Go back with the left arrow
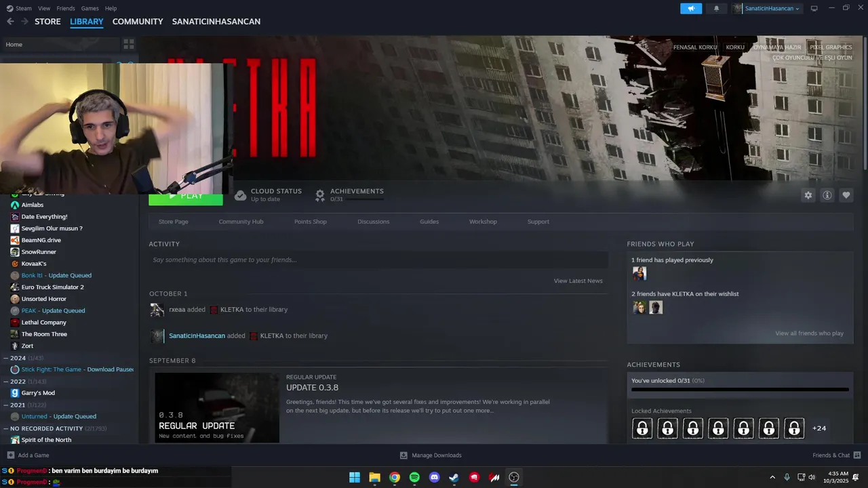The image size is (868, 488). [x=10, y=22]
